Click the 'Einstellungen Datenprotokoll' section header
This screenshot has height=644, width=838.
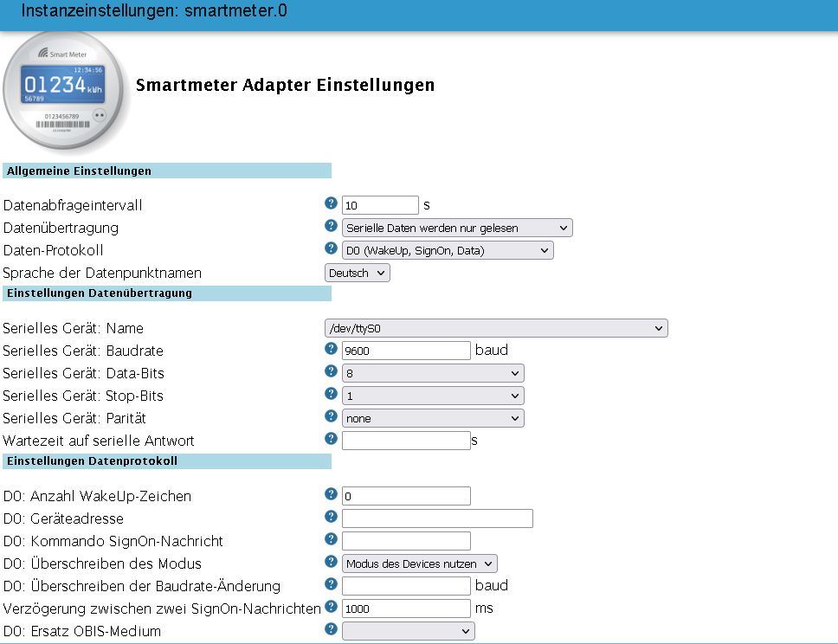point(167,460)
